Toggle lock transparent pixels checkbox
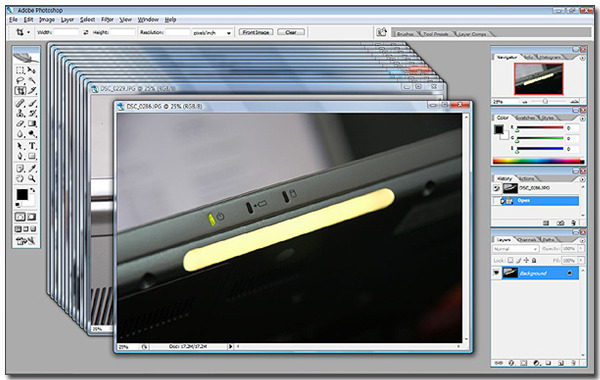 [x=510, y=260]
